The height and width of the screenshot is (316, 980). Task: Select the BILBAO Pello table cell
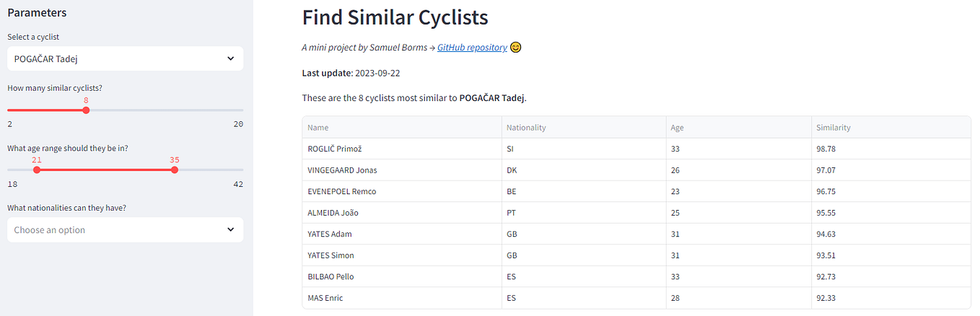[x=331, y=276]
